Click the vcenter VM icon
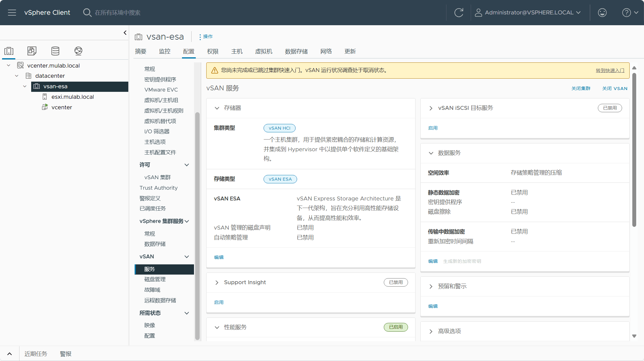The height and width of the screenshot is (361, 644). coord(45,107)
